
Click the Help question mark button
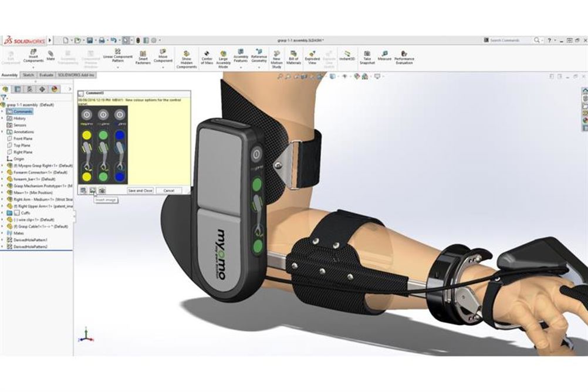pyautogui.click(x=549, y=40)
